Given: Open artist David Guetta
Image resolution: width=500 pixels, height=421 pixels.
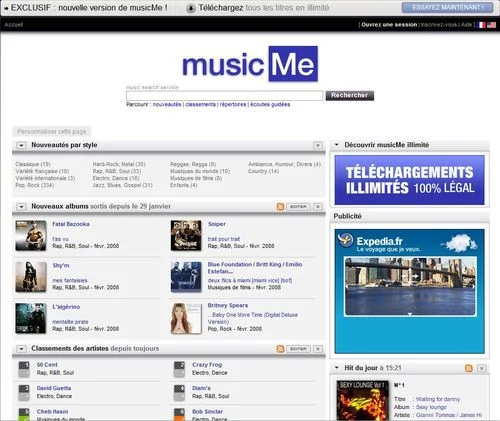Looking at the screenshot, I should 54,388.
